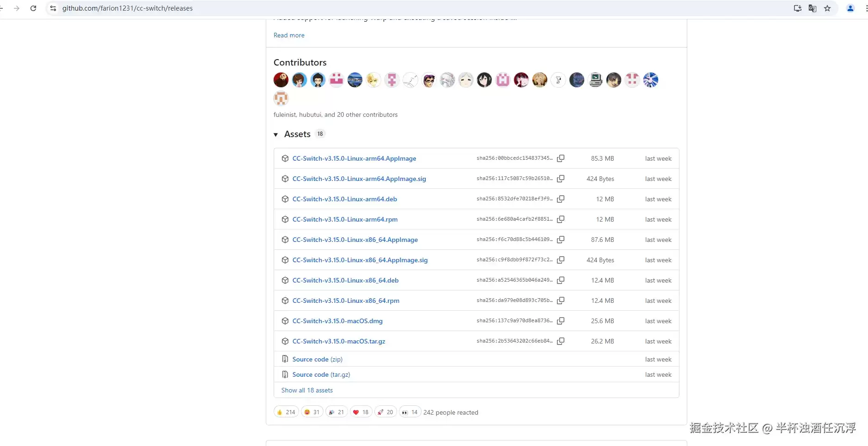
Task: Open browser three-dot menu
Action: click(866, 8)
